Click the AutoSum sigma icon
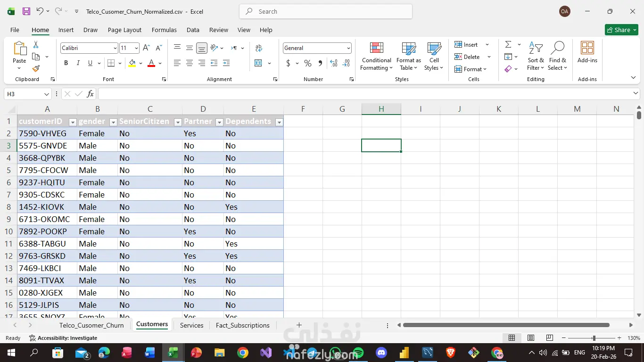644x362 pixels. pos(508,44)
